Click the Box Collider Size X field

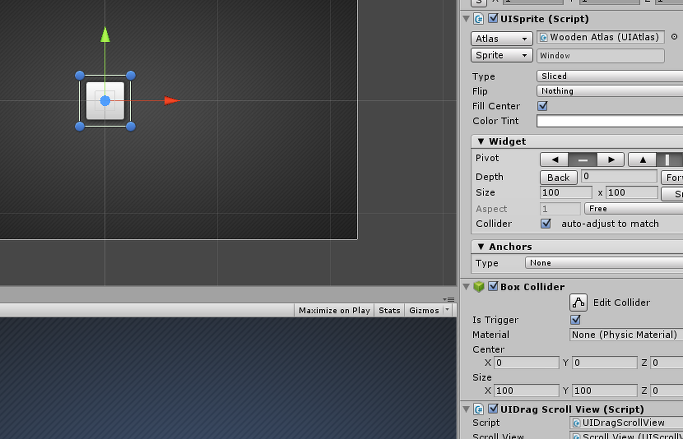pos(526,390)
